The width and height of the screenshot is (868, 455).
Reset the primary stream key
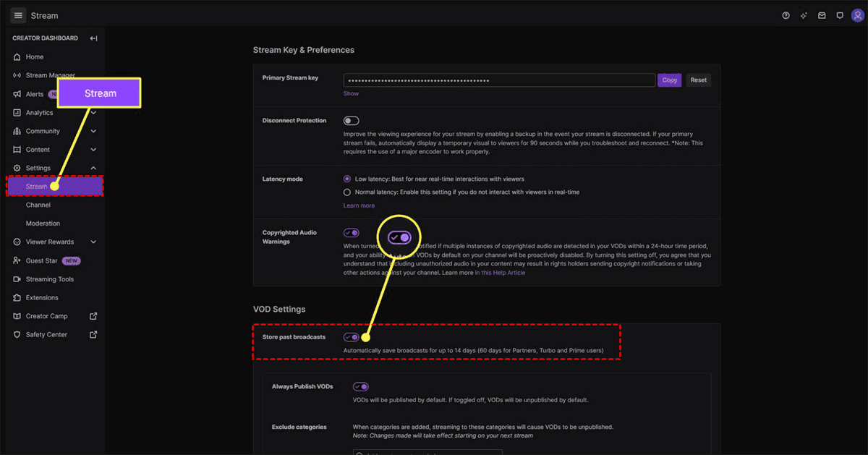click(x=698, y=80)
